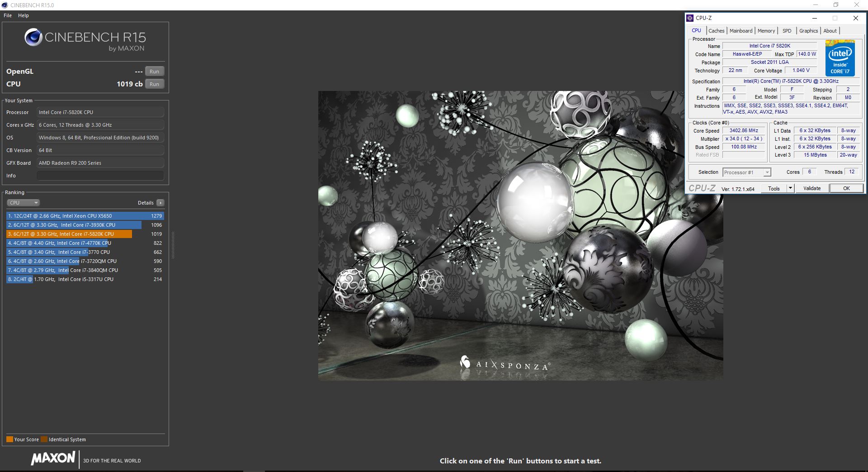Click the Max TDP value 140.0 W
The width and height of the screenshot is (868, 472).
pos(807,54)
